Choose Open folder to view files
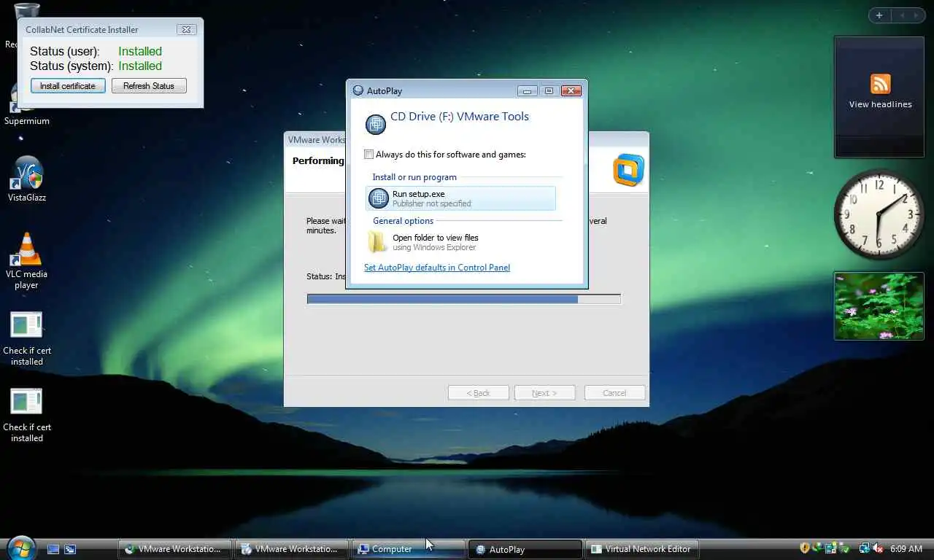Image resolution: width=934 pixels, height=560 pixels. coord(460,242)
